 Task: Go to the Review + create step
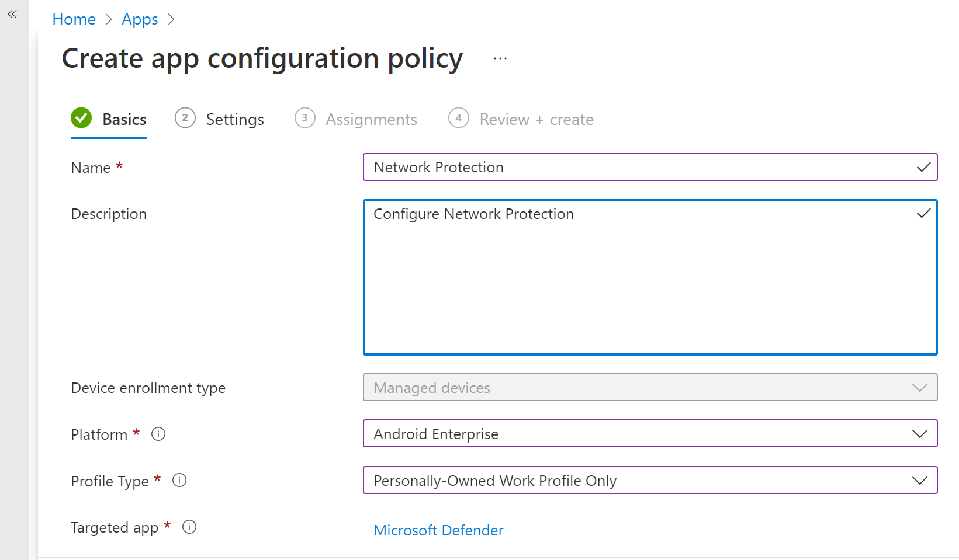pos(521,120)
